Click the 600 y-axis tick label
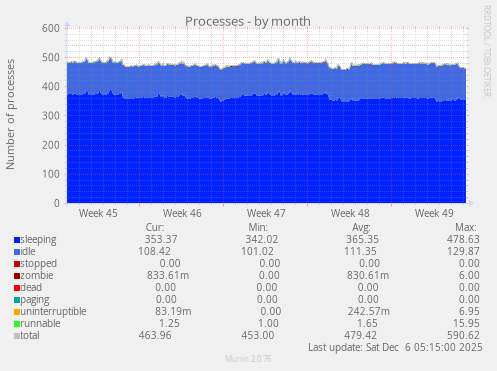The height and width of the screenshot is (371, 497). pos(51,28)
